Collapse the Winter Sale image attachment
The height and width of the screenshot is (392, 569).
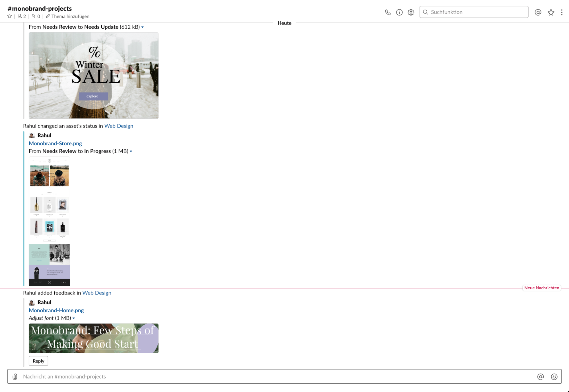tap(143, 27)
